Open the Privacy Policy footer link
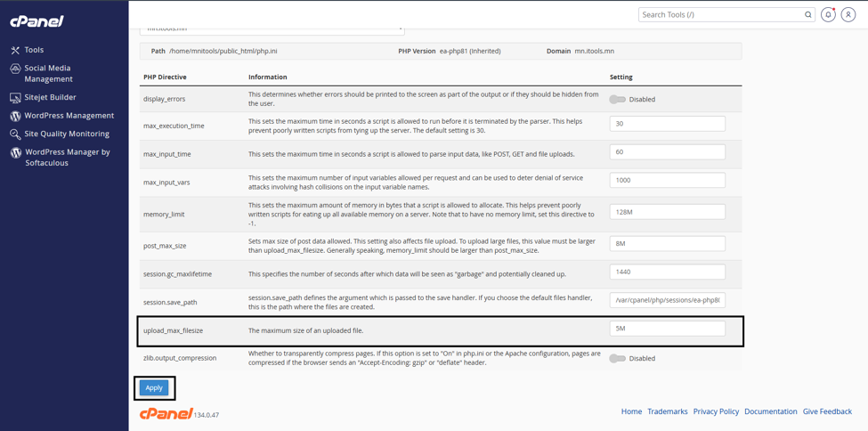The image size is (868, 431). click(717, 411)
